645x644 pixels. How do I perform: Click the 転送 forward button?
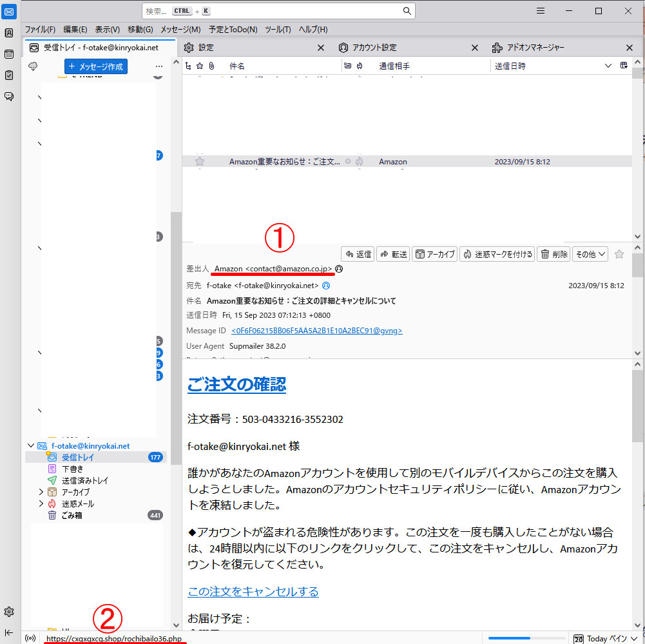click(393, 254)
